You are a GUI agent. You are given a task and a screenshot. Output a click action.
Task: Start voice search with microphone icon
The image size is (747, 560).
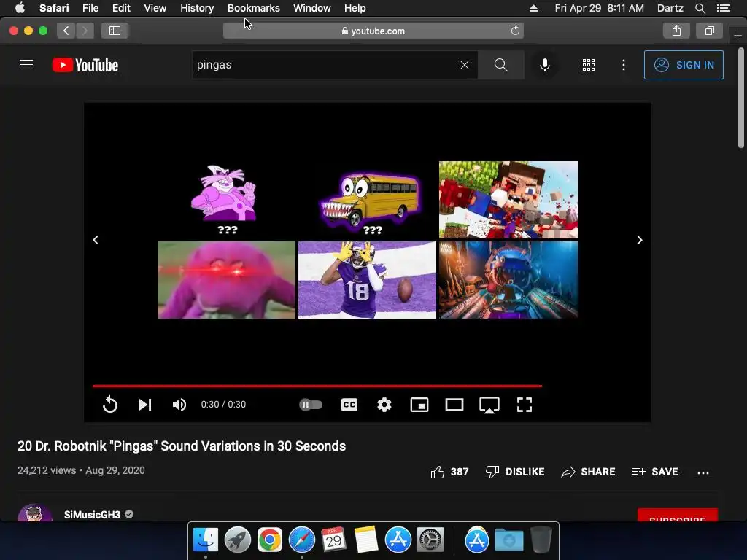tap(544, 65)
